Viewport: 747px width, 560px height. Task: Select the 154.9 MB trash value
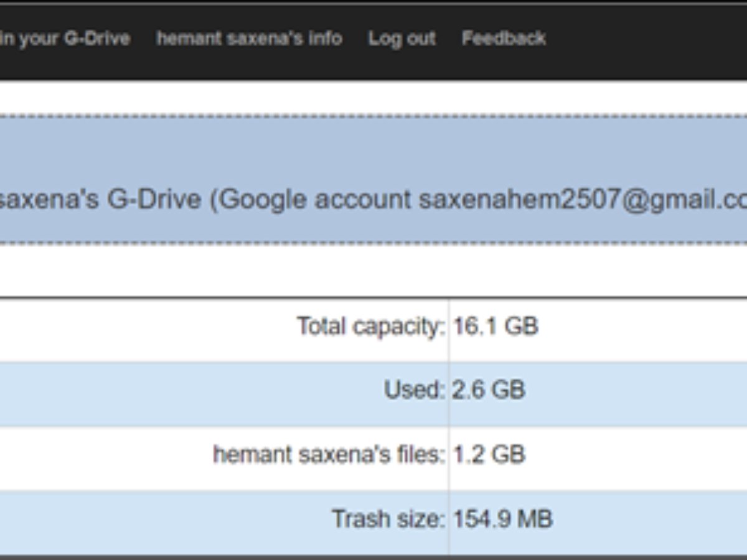(502, 519)
